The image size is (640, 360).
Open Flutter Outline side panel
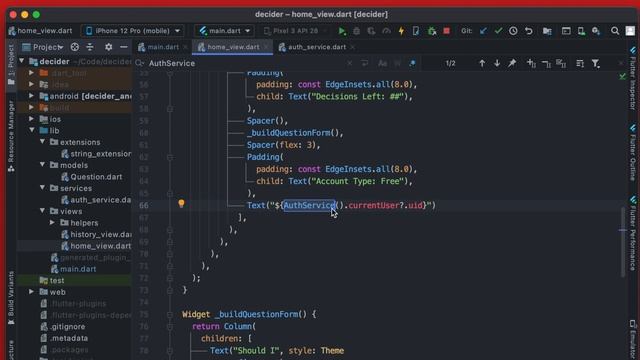633,152
